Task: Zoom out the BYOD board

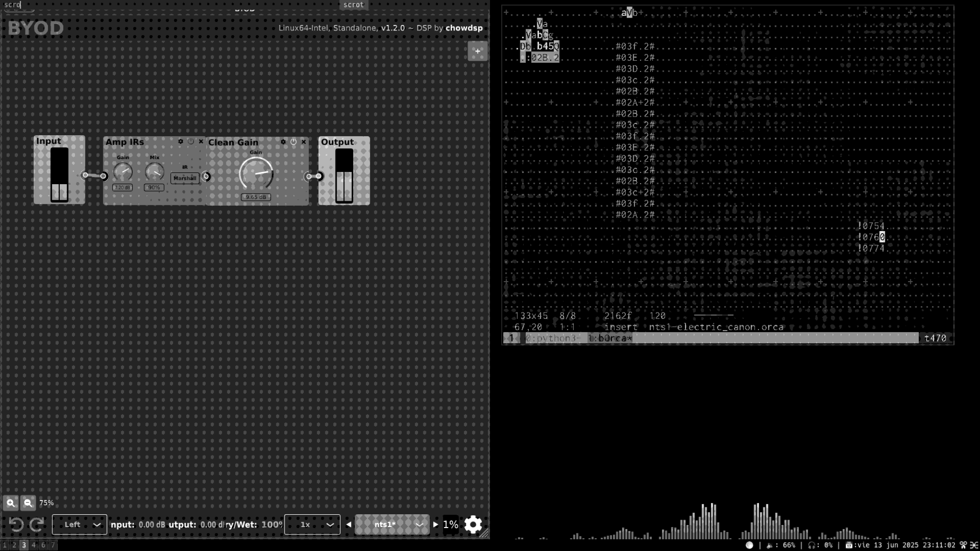Action: pyautogui.click(x=28, y=503)
